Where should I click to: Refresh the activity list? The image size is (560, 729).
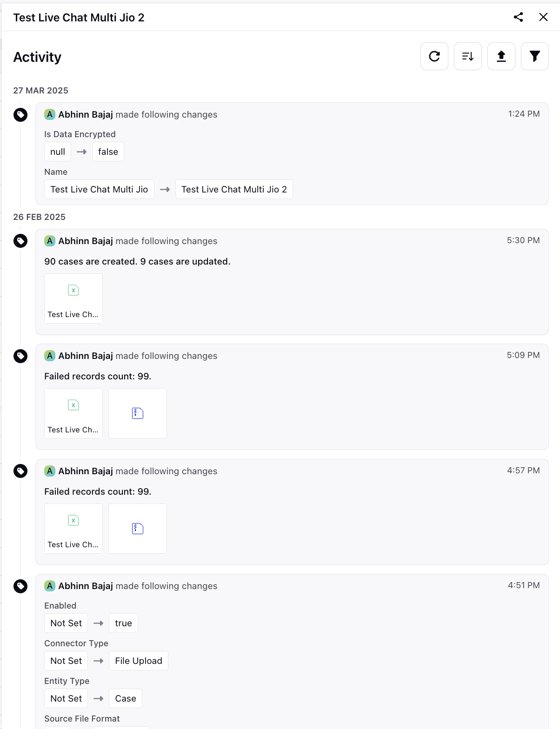[434, 56]
